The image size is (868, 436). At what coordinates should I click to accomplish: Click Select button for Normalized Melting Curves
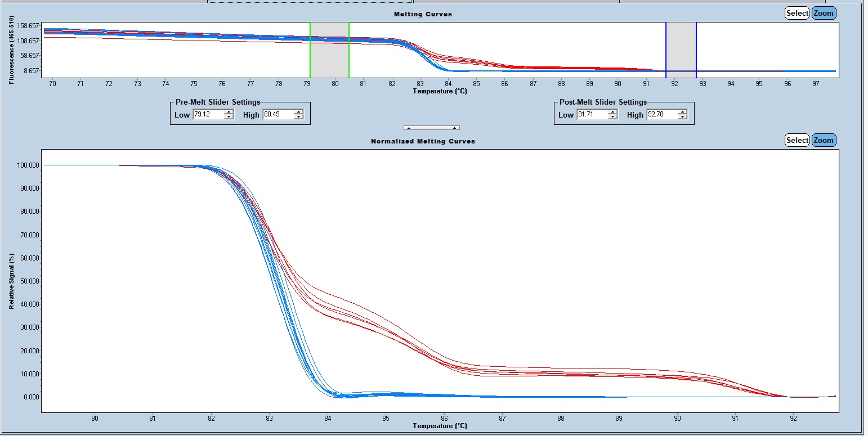click(797, 140)
